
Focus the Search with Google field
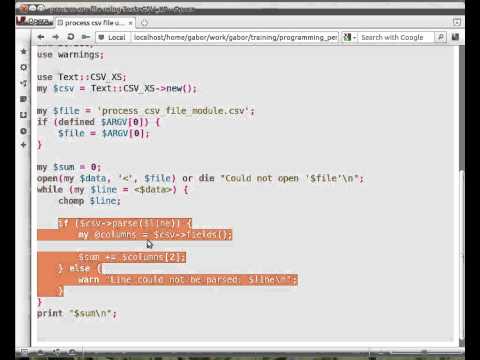pyautogui.click(x=396, y=37)
